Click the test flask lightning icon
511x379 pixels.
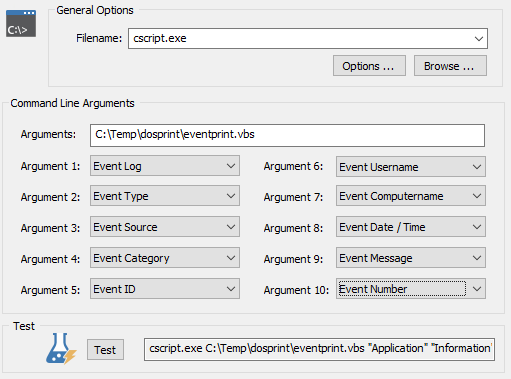coord(61,349)
